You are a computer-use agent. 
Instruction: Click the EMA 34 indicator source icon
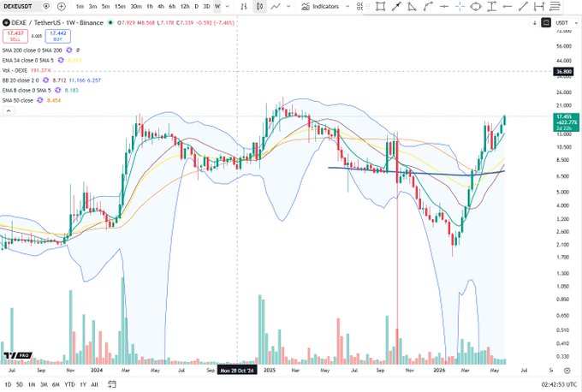pos(61,60)
